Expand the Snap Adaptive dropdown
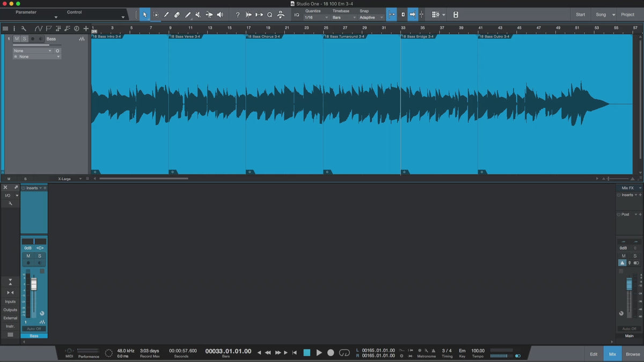Viewport: 644px width, 362px height. pos(371,18)
